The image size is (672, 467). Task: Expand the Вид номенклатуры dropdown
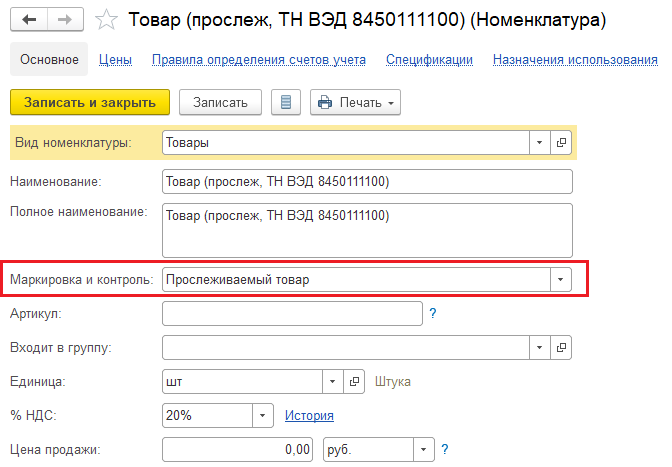[540, 142]
